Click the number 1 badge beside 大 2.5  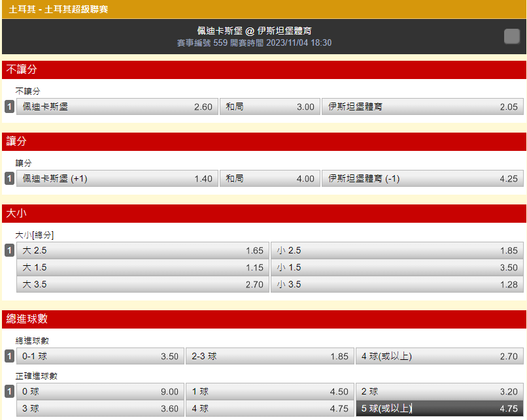coord(9,250)
